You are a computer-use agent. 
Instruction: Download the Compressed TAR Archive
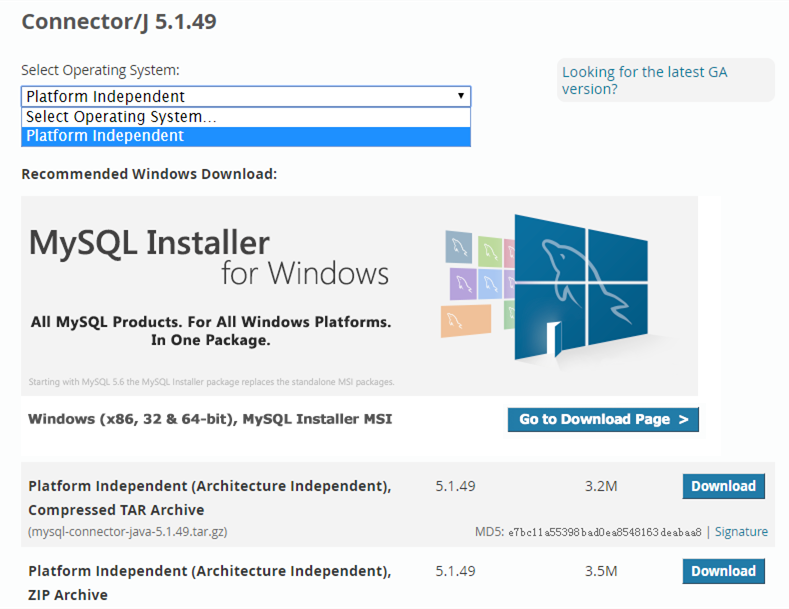point(723,486)
